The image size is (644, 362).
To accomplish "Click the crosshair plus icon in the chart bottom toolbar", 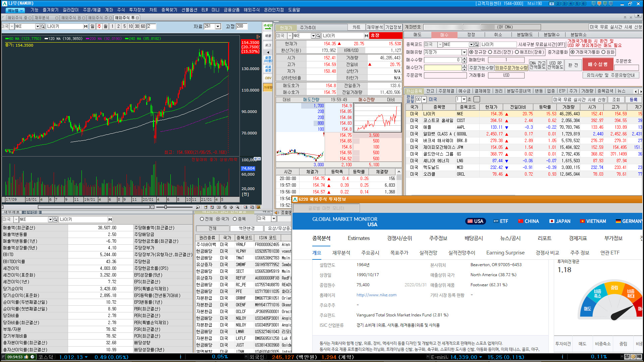I will click(231, 207).
